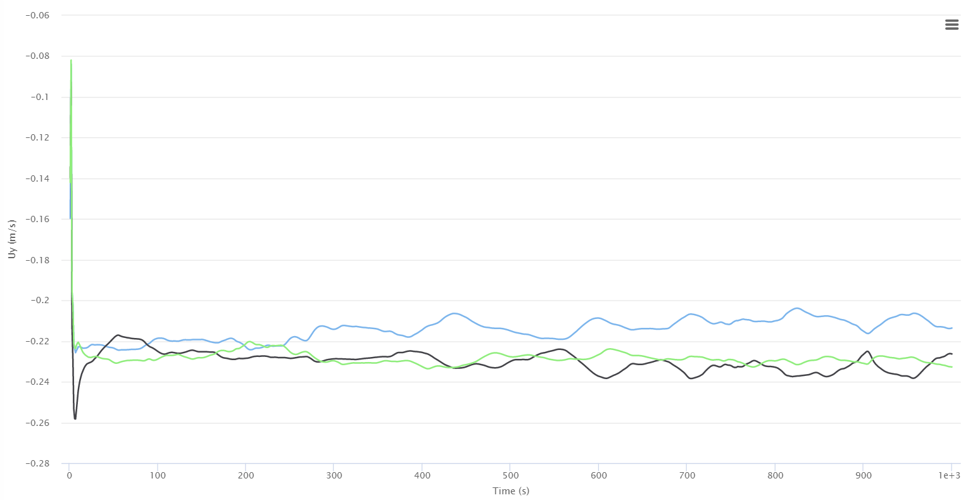Click the 'Time (s)' x-axis title
This screenshot has height=500, width=980.
point(511,491)
